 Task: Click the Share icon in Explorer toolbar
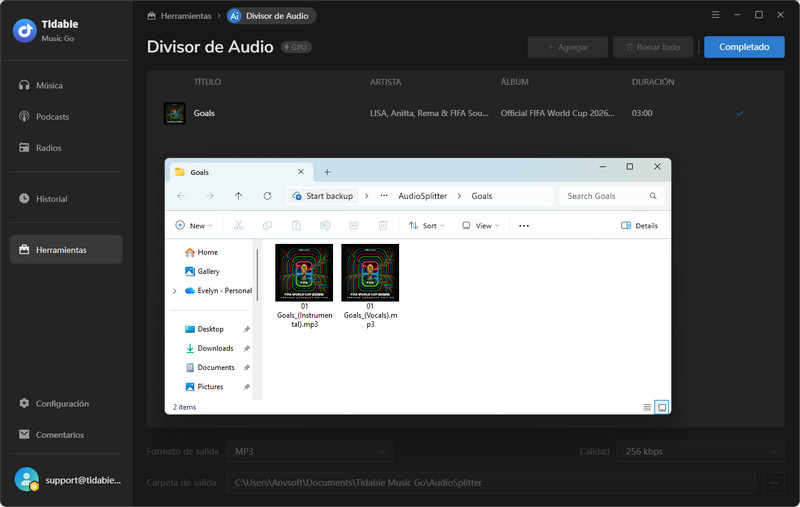(354, 225)
